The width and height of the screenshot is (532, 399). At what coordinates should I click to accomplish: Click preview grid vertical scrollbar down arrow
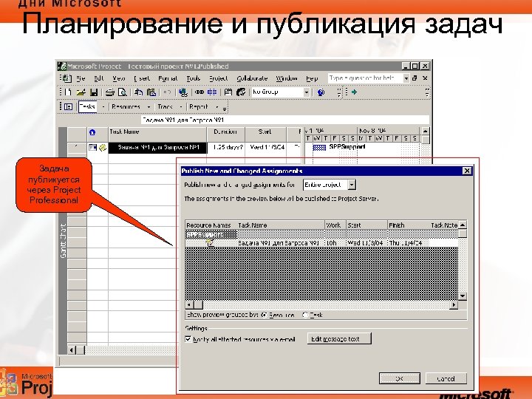click(x=462, y=296)
